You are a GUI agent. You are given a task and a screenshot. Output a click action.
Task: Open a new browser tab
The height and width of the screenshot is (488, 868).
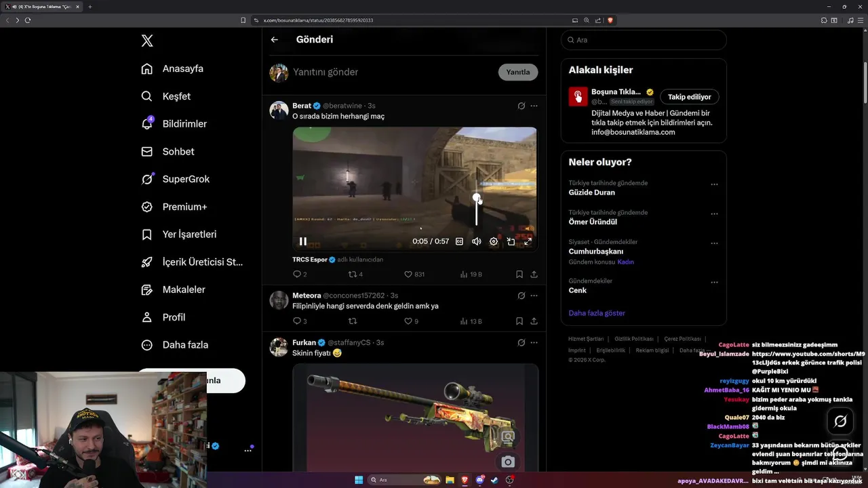coord(90,7)
